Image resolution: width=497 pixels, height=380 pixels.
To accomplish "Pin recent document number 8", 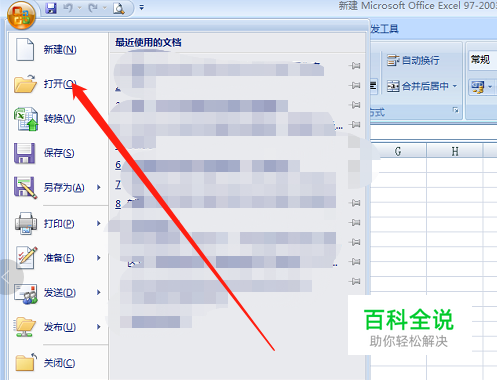I will click(x=355, y=203).
